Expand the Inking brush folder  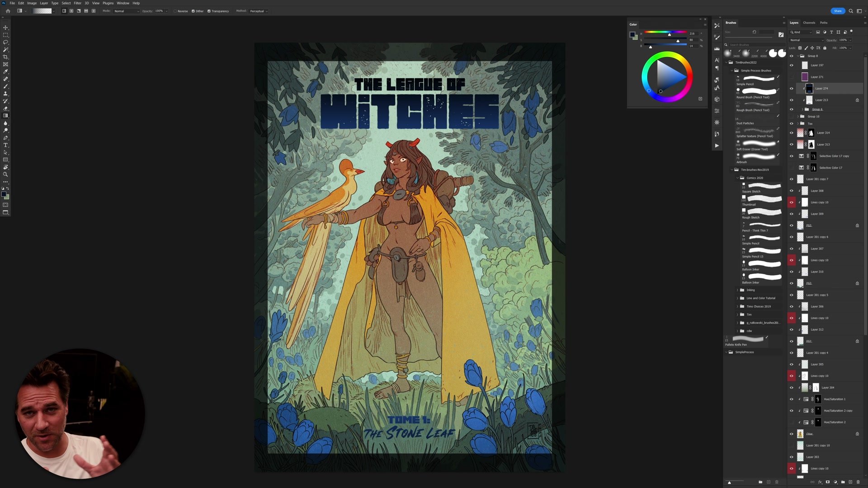pos(737,290)
